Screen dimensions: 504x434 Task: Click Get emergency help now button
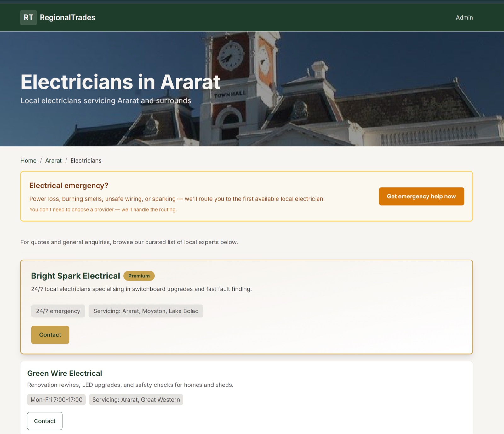click(421, 197)
